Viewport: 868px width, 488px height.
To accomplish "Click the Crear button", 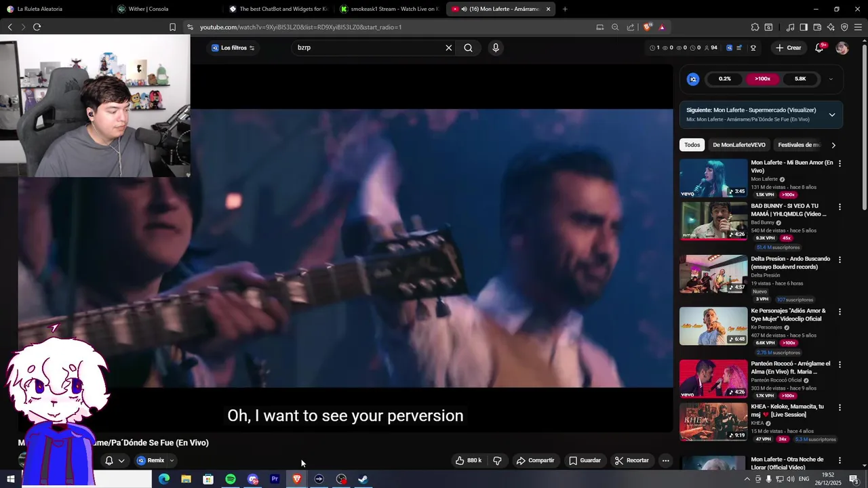I will (x=789, y=48).
